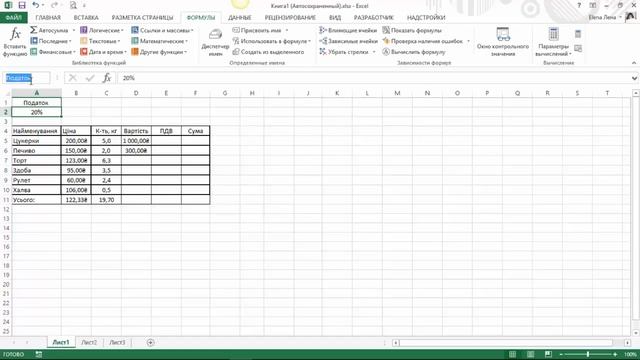Open Последние recently used functions
640x360 pixels.
[x=51, y=41]
